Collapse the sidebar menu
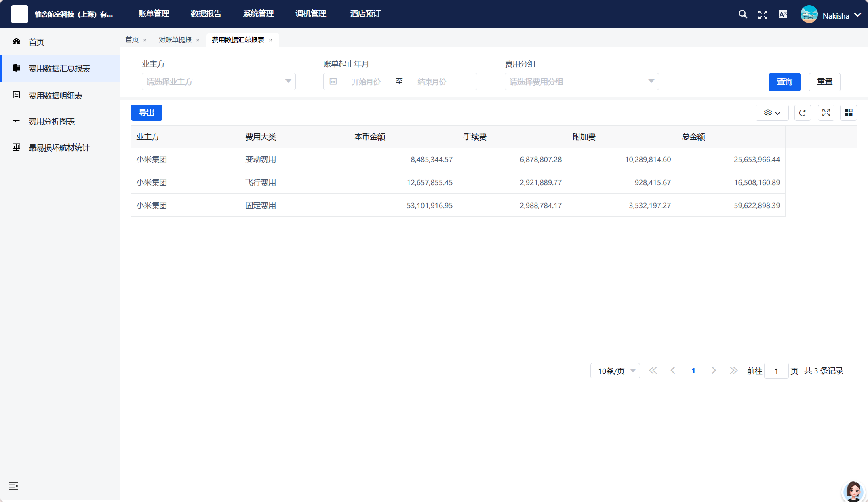The width and height of the screenshot is (868, 502). (14, 486)
